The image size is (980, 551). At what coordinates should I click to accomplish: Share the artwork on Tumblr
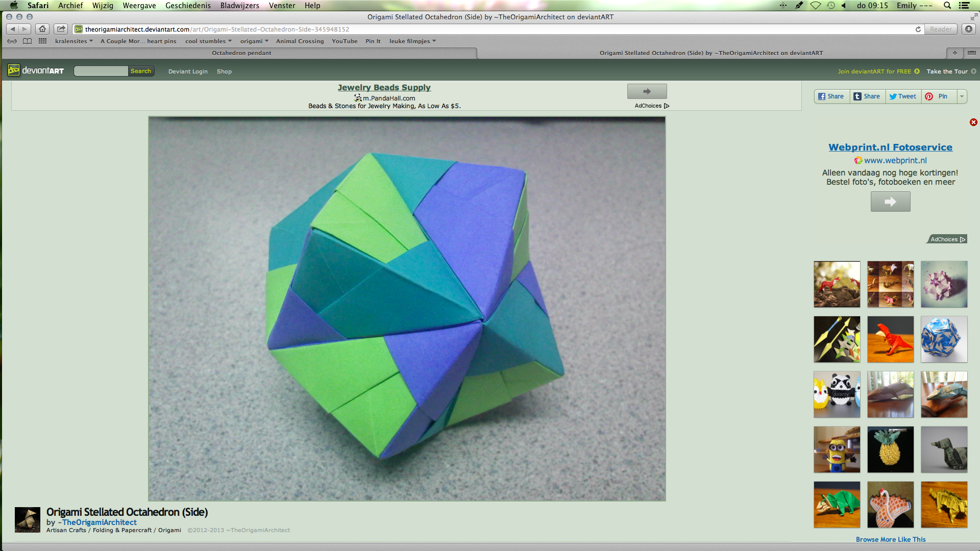pyautogui.click(x=867, y=96)
